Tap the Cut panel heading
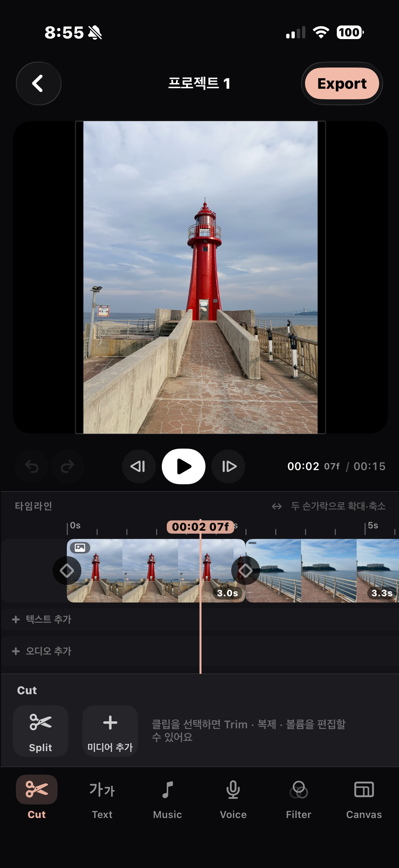This screenshot has height=868, width=399. pyautogui.click(x=27, y=691)
